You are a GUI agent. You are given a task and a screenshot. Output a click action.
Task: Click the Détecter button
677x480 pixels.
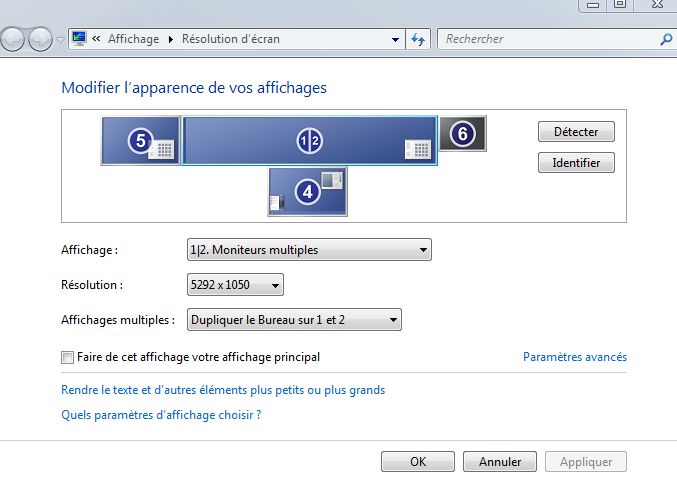point(576,132)
